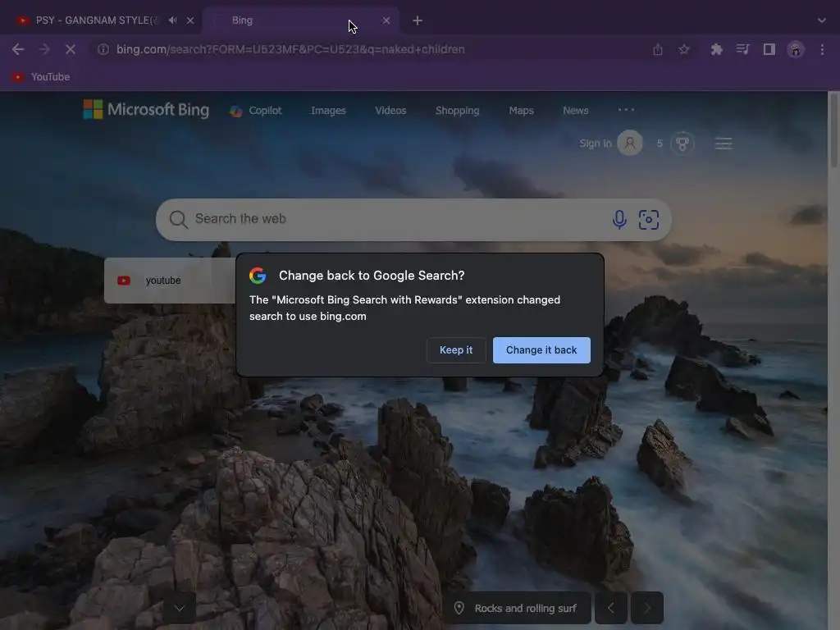Start voice search with microphone icon
Image resolution: width=840 pixels, height=630 pixels.
(619, 219)
